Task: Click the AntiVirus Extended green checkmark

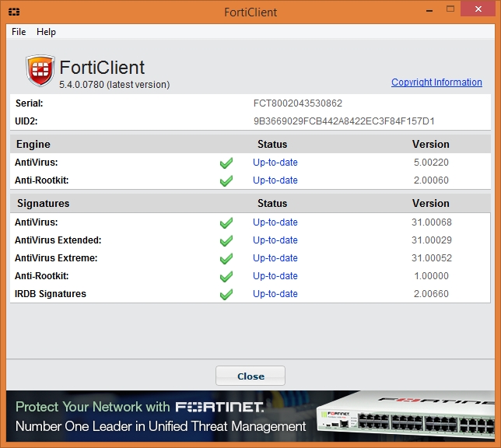Action: [226, 240]
